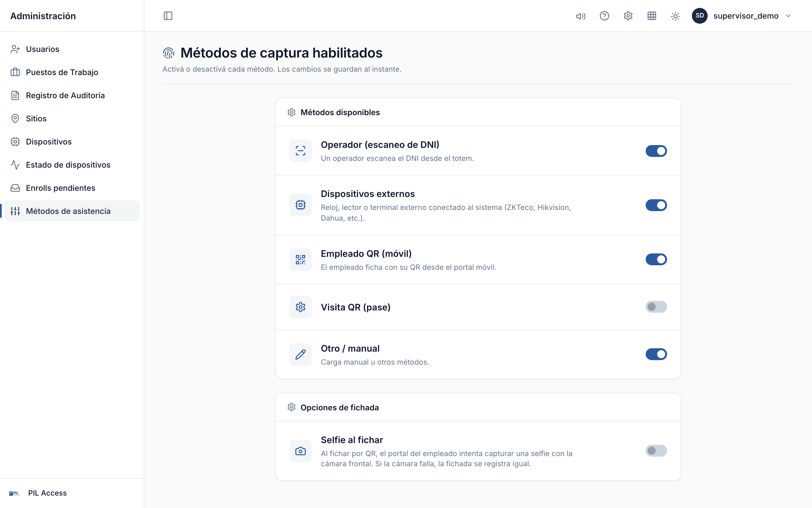Click the Empleado QR (móvil) label

pos(366,254)
